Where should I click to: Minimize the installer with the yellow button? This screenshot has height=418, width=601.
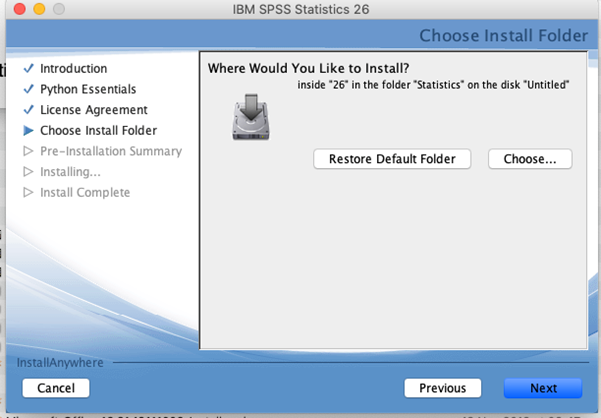39,9
